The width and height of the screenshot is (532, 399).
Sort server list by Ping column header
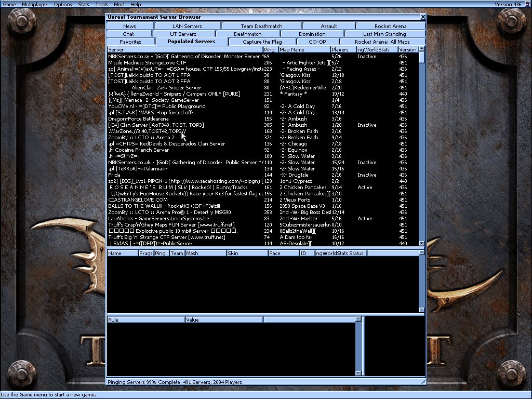tap(270, 49)
